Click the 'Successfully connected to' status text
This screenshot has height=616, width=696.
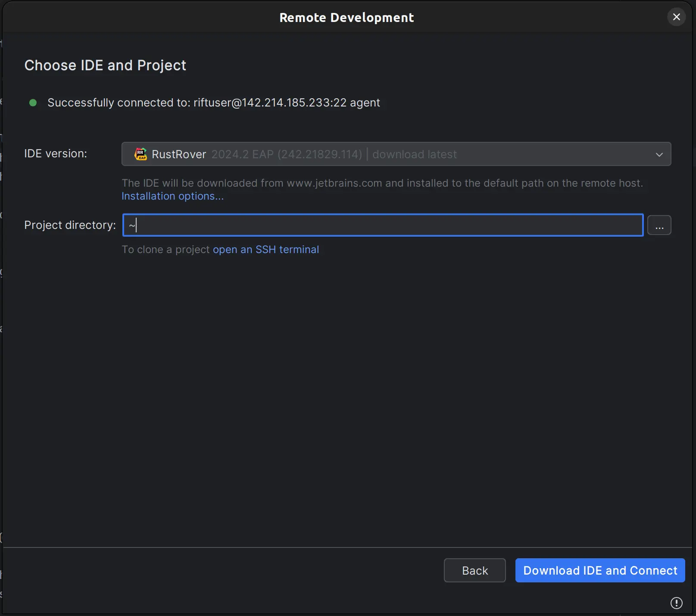click(x=213, y=103)
